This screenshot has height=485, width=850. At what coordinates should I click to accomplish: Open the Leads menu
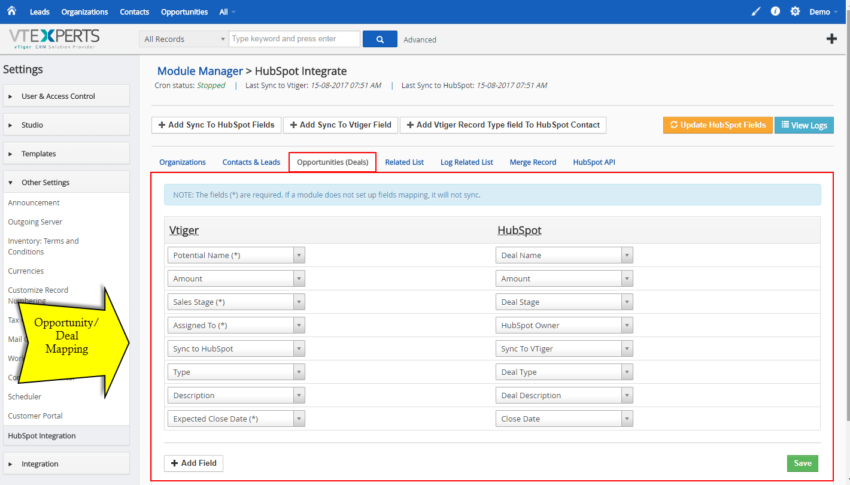pos(40,12)
